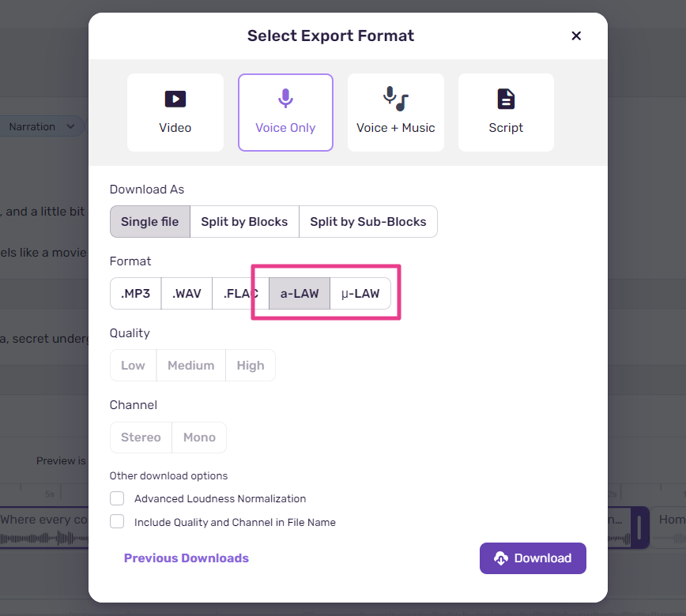This screenshot has height=616, width=686.
Task: Switch to Split by Blocks
Action: 244,222
